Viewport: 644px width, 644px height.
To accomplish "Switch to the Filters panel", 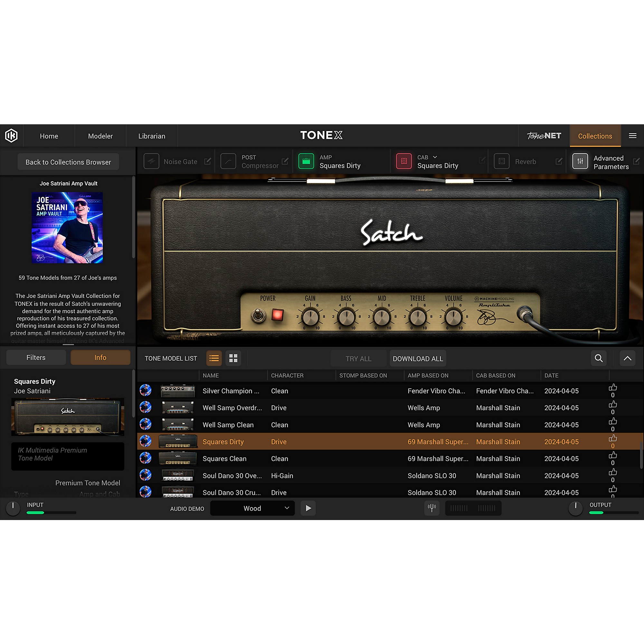I will [x=36, y=357].
